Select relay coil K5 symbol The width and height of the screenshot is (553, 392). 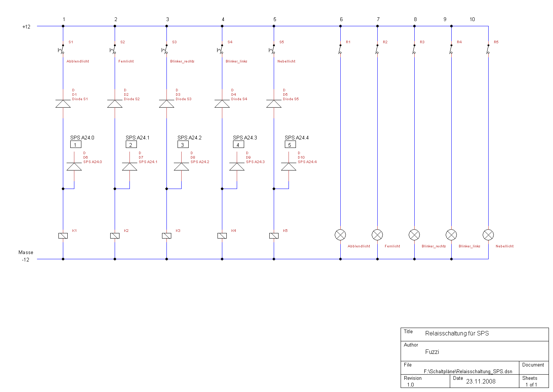pos(274,236)
